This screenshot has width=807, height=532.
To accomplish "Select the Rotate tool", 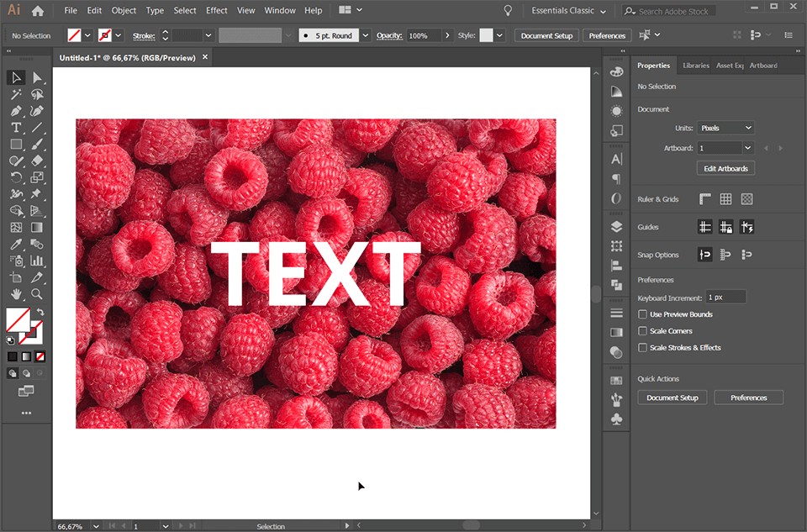I will click(x=15, y=177).
